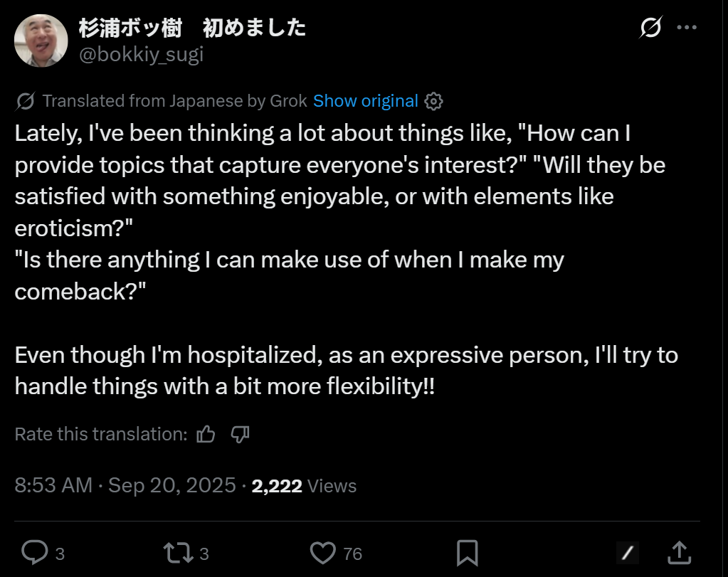Click Translated from Japanese by Grok label

pos(174,101)
